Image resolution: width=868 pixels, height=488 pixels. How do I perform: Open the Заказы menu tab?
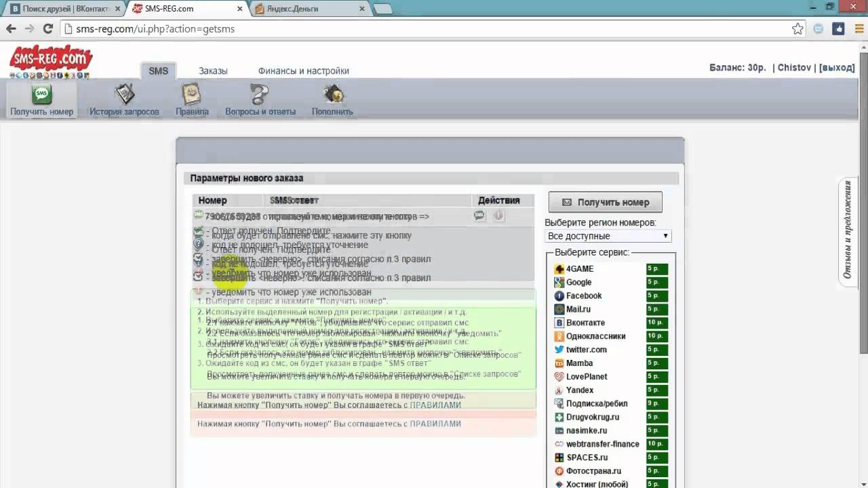click(x=213, y=70)
